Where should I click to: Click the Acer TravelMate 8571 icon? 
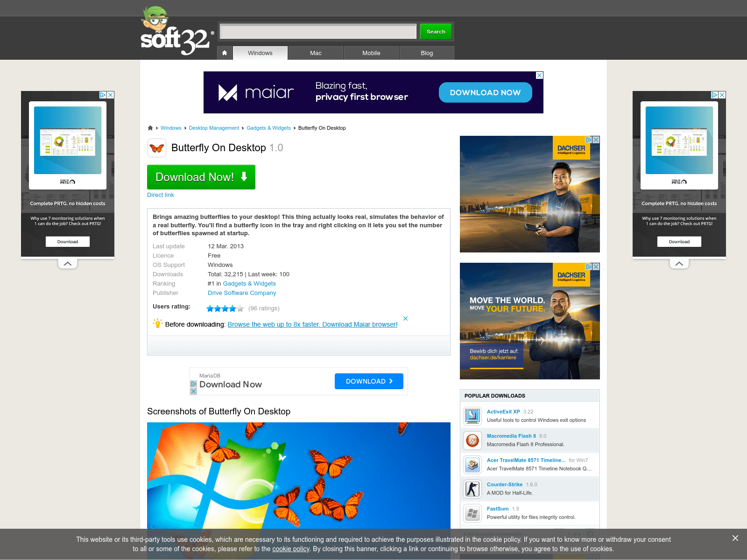click(x=472, y=464)
